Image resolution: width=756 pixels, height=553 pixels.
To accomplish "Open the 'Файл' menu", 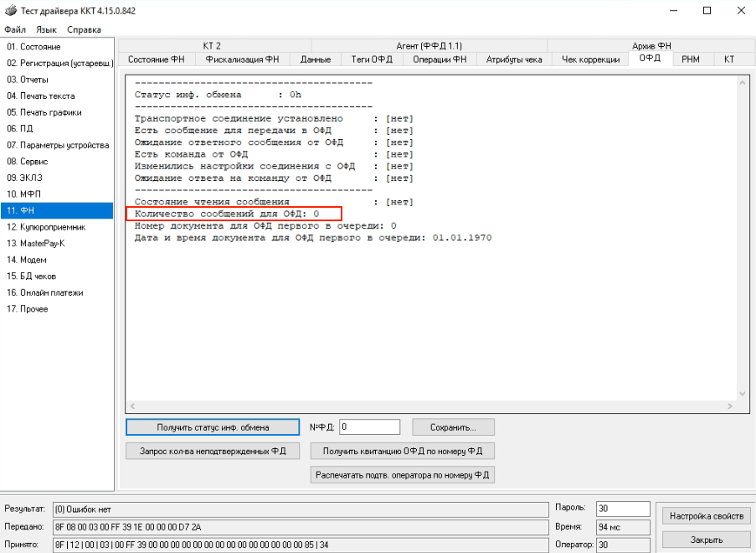I will 15,29.
